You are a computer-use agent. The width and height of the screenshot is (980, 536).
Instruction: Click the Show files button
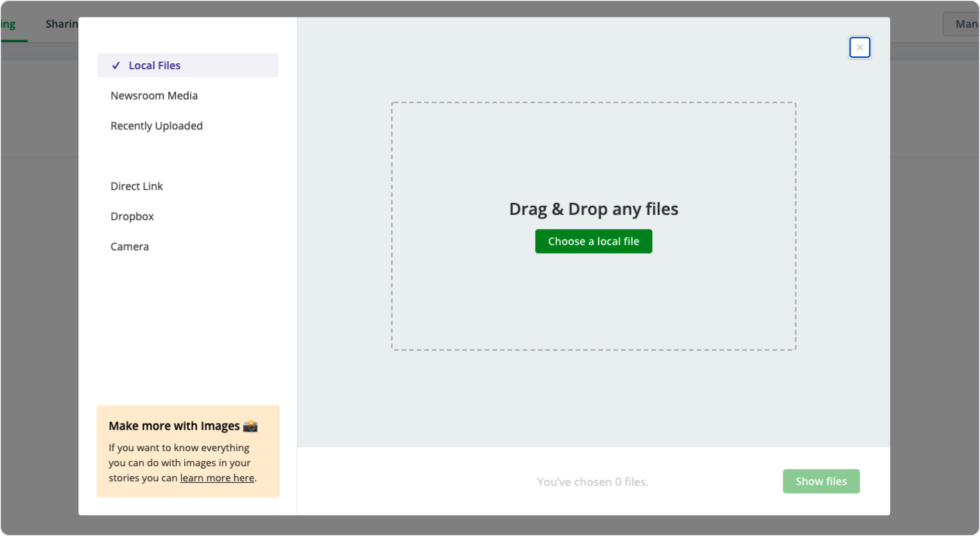(x=821, y=481)
